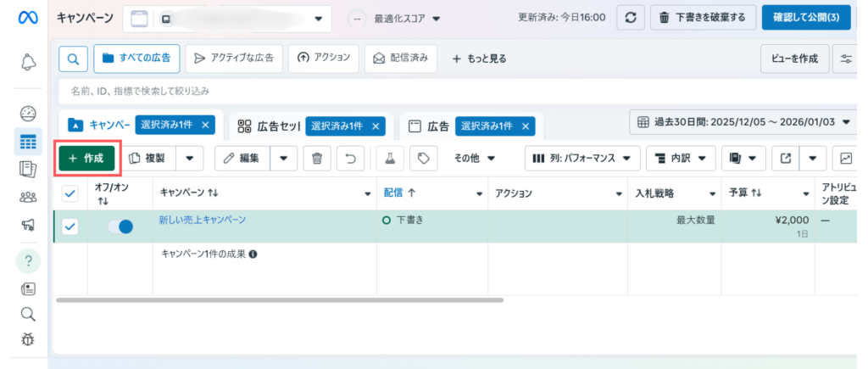Open the account selector dropdown

(227, 19)
